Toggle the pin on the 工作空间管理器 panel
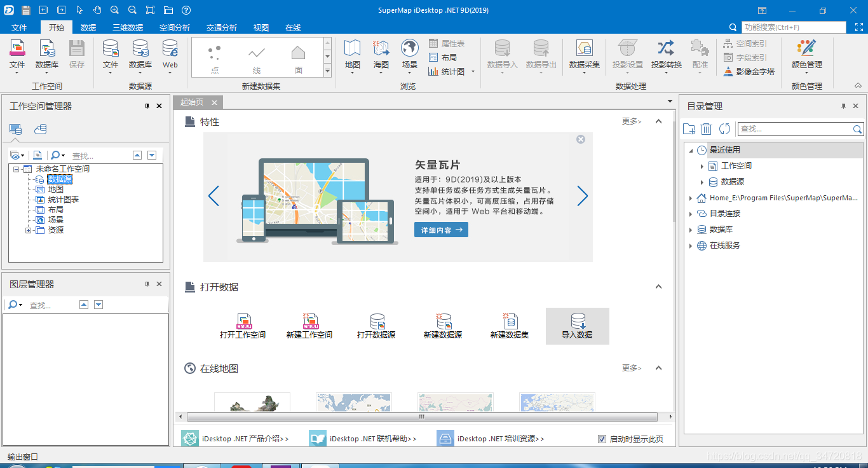The height and width of the screenshot is (468, 868). (148, 106)
